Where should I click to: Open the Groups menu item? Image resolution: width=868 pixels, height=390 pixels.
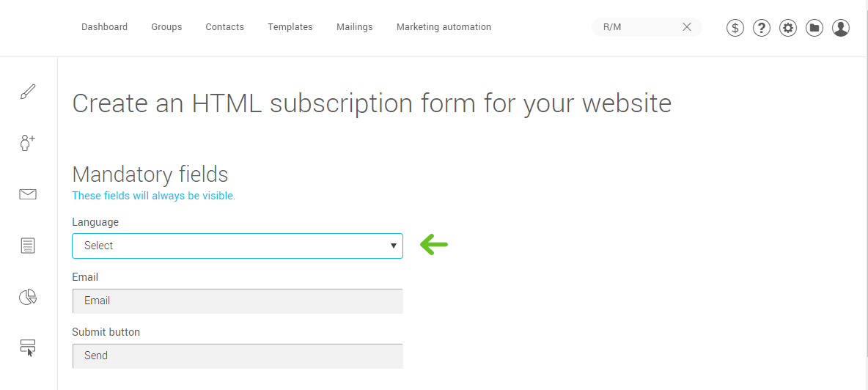pos(166,27)
